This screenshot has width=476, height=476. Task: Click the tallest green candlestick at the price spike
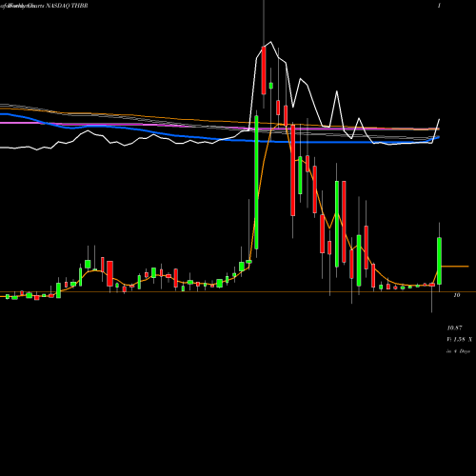pos(256,183)
